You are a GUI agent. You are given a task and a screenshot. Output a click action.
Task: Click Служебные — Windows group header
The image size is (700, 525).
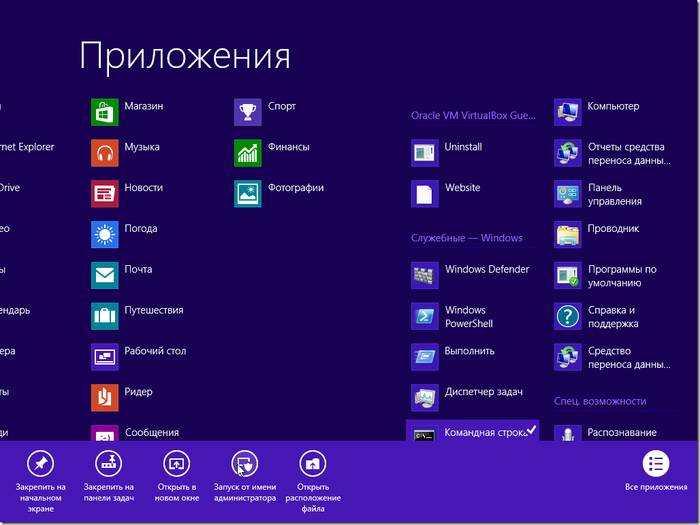[467, 238]
